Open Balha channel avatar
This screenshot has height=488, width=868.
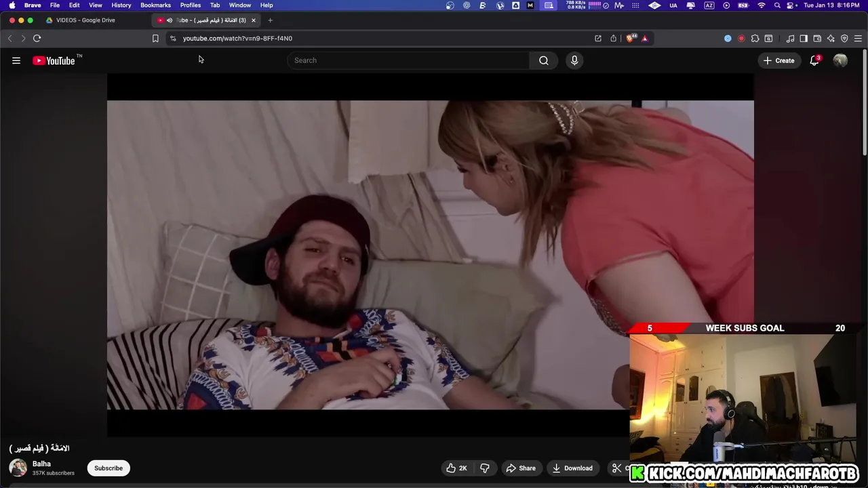coord(18,468)
